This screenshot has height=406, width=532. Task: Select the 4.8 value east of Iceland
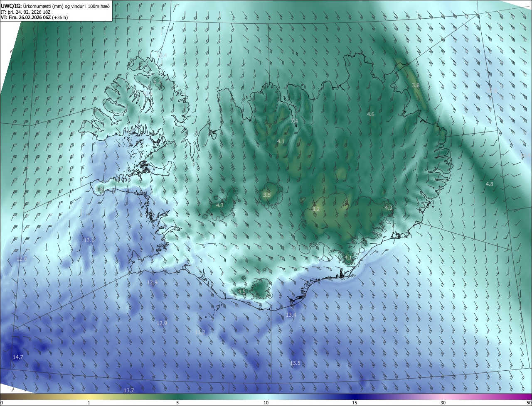(x=490, y=184)
